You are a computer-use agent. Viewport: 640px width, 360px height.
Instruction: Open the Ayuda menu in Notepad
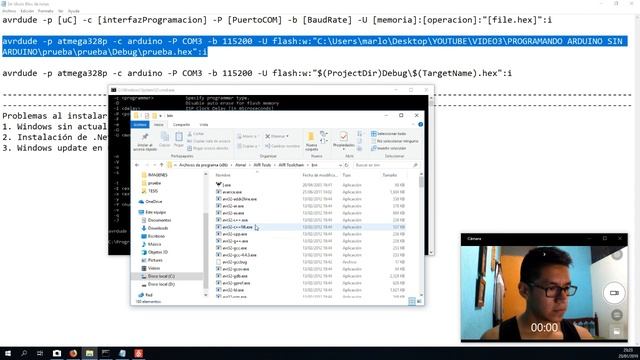[x=73, y=11]
